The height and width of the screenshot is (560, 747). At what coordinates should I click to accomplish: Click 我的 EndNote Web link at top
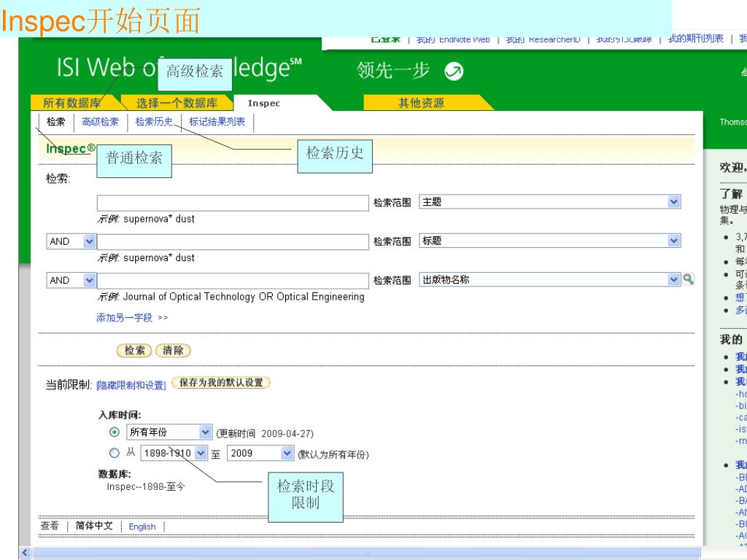point(453,39)
